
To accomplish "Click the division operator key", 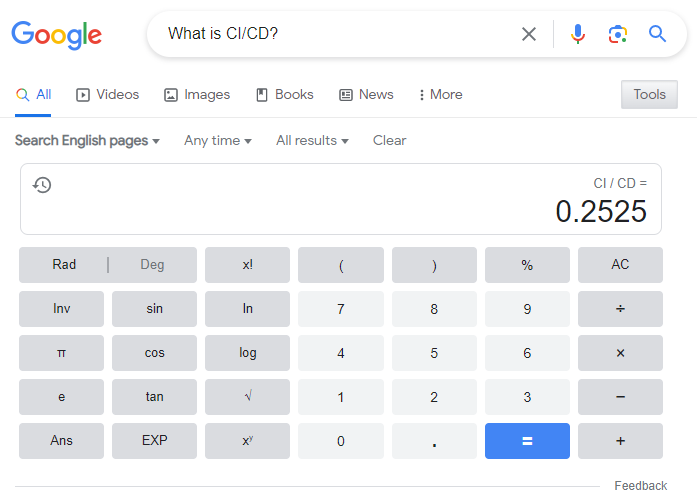I will click(620, 309).
